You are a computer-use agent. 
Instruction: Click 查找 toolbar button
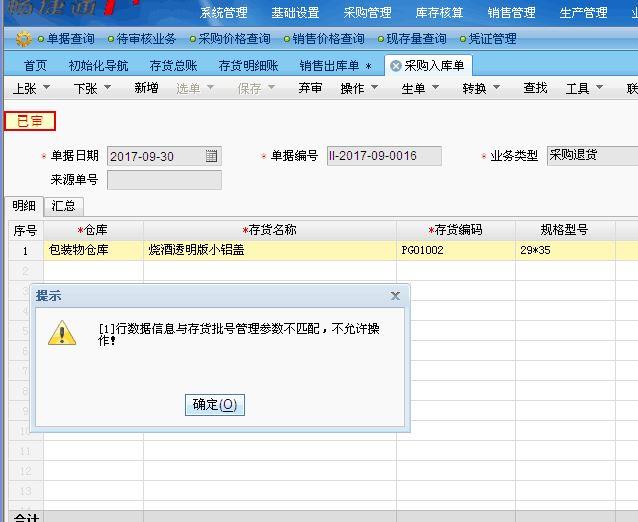coord(535,88)
